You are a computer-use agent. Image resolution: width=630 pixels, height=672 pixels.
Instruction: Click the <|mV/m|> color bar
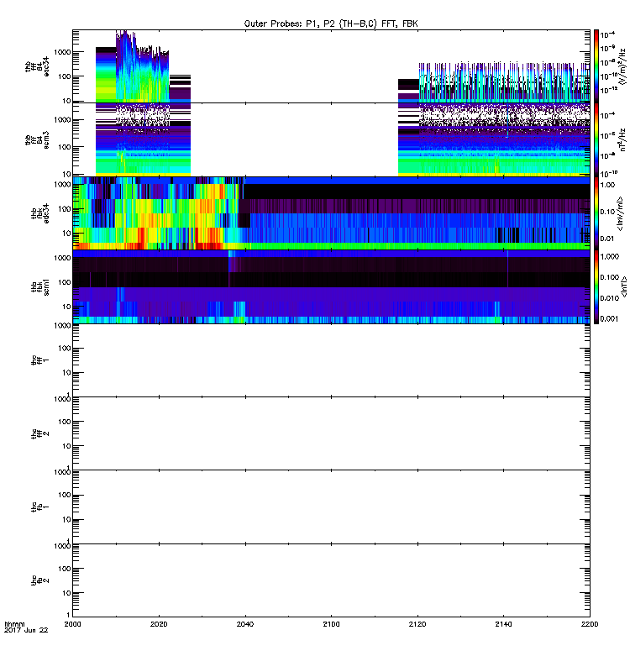(x=596, y=213)
